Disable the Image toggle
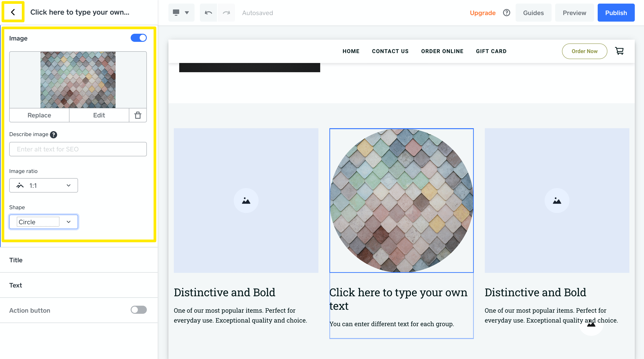 [x=139, y=38]
